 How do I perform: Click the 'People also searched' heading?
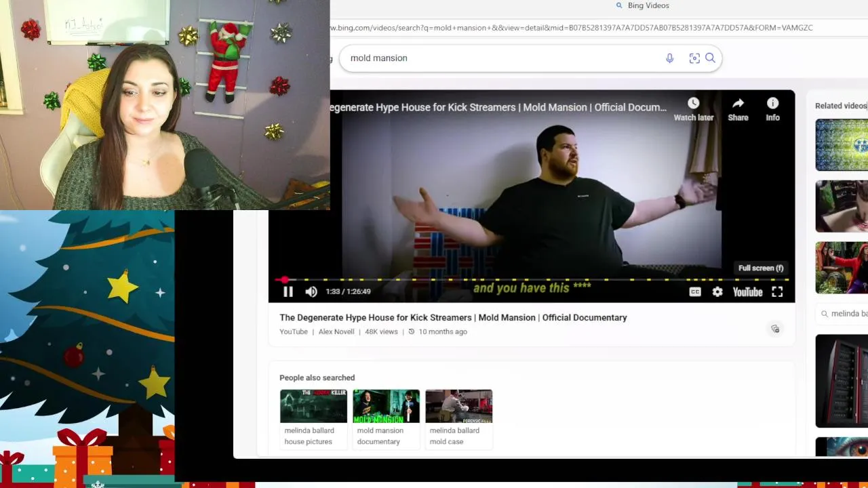[x=317, y=378]
